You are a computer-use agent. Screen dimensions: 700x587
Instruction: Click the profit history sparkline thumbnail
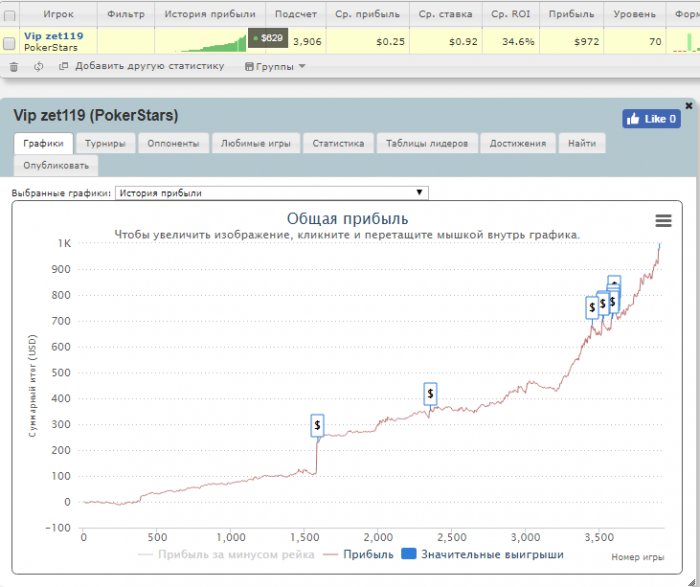211,43
